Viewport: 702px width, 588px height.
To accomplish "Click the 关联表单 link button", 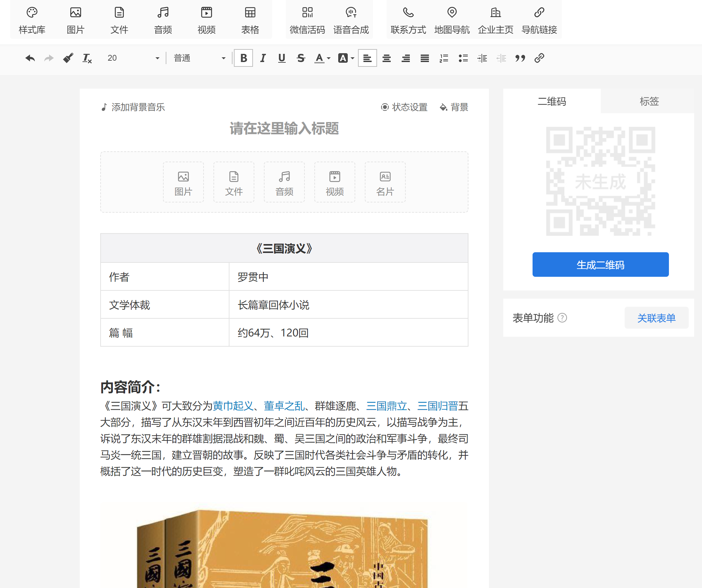I will click(x=656, y=318).
